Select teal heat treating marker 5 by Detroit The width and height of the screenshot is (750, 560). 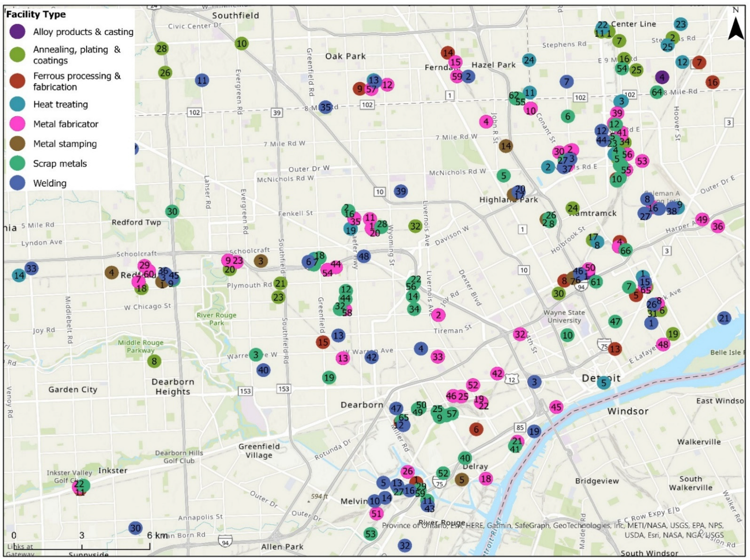[604, 383]
